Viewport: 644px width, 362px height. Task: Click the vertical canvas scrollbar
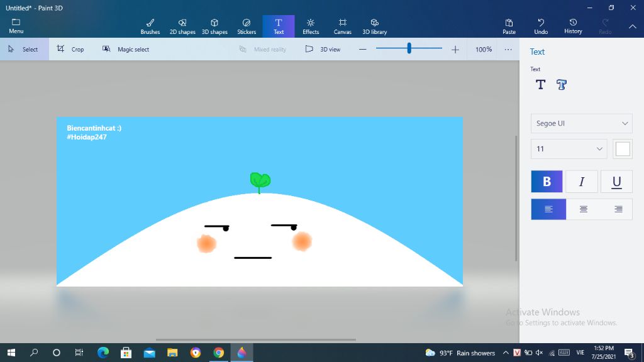(x=516, y=198)
